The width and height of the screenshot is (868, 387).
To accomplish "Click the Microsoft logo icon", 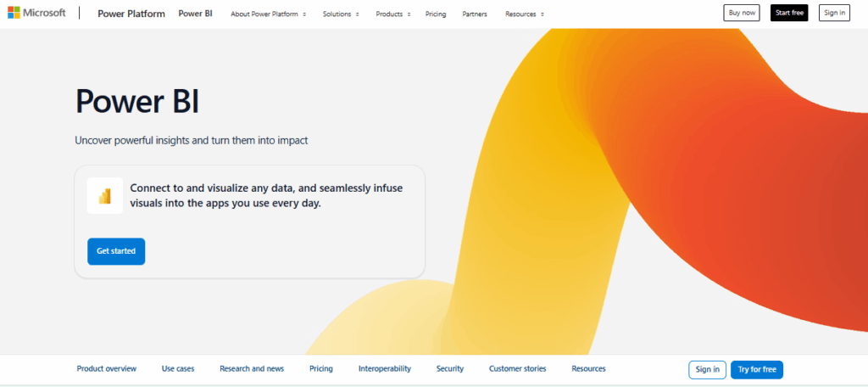I will click(14, 14).
